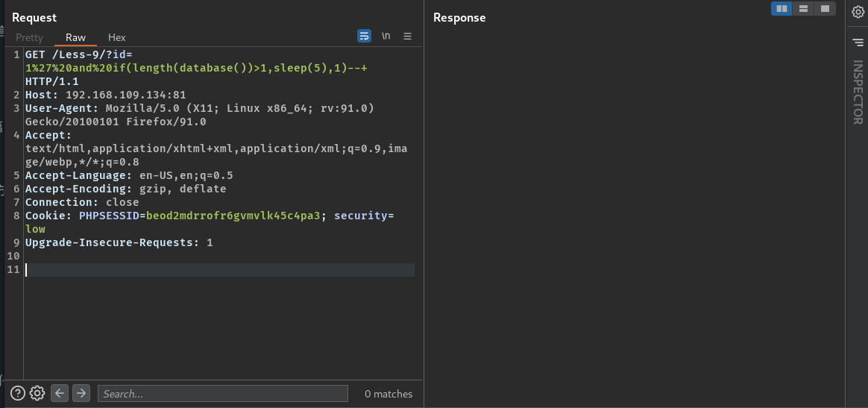
Task: Switch to the Hex tab
Action: click(x=117, y=37)
